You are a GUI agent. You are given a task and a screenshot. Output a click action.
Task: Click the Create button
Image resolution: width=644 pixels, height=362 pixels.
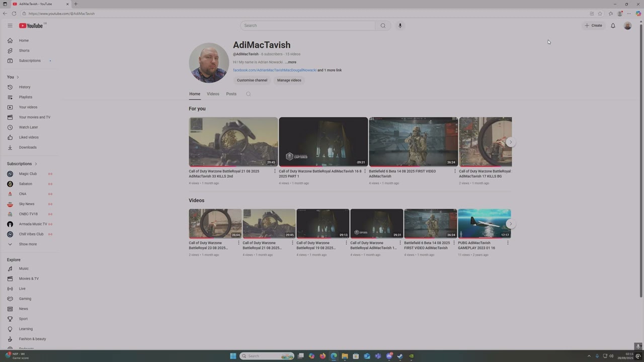click(x=594, y=26)
